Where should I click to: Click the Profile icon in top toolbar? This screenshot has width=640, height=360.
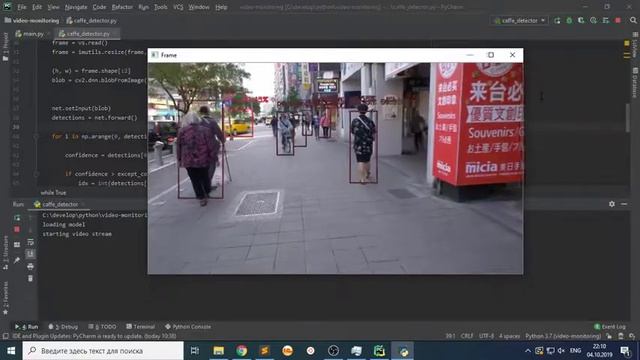tap(593, 20)
